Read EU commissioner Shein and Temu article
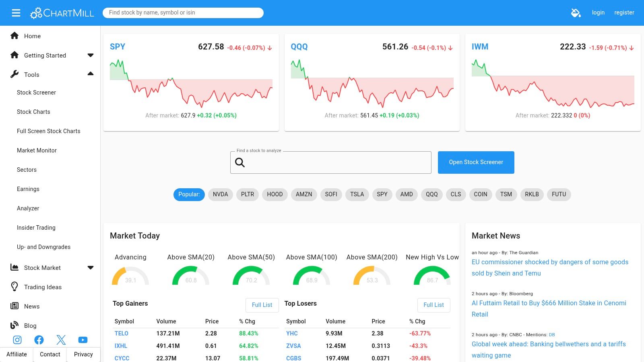The image size is (644, 362). tap(550, 267)
